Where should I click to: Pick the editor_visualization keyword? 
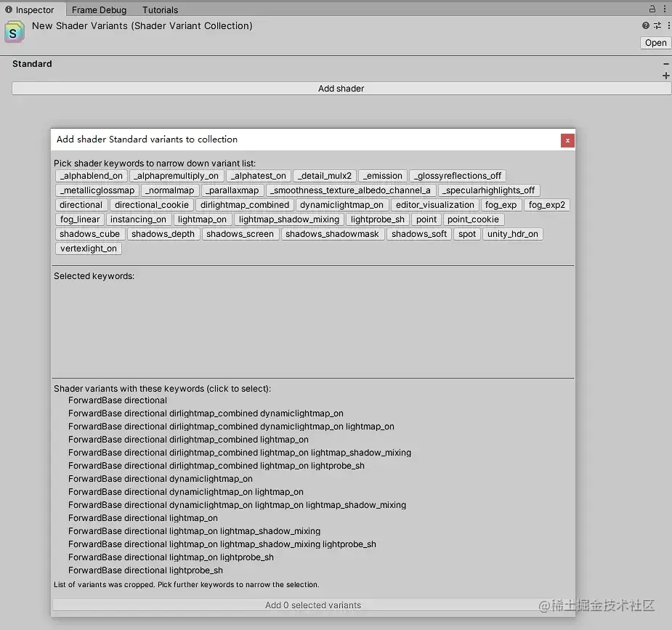(435, 205)
